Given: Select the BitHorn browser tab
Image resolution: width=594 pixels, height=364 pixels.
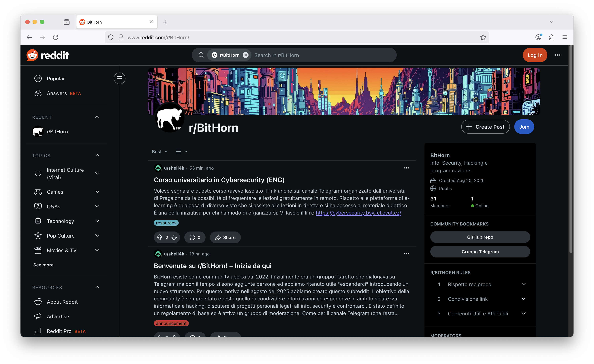Looking at the screenshot, I should 117,22.
